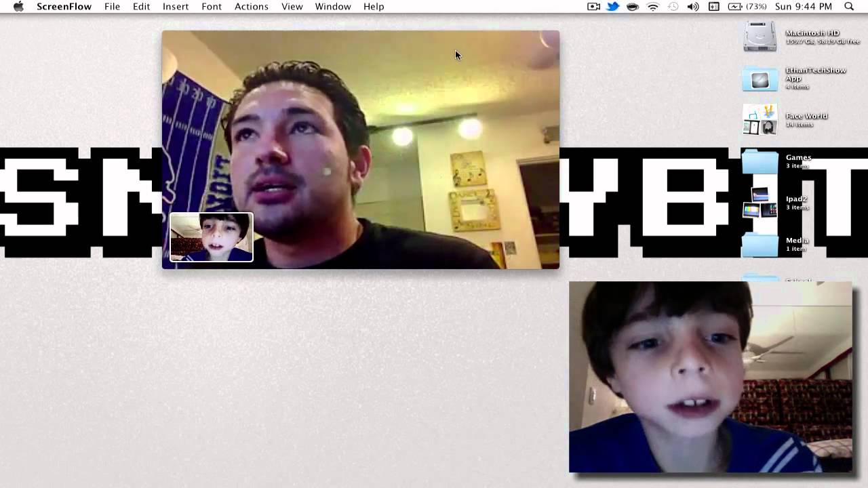Open the View menu
The width and height of the screenshot is (868, 488).
[292, 7]
